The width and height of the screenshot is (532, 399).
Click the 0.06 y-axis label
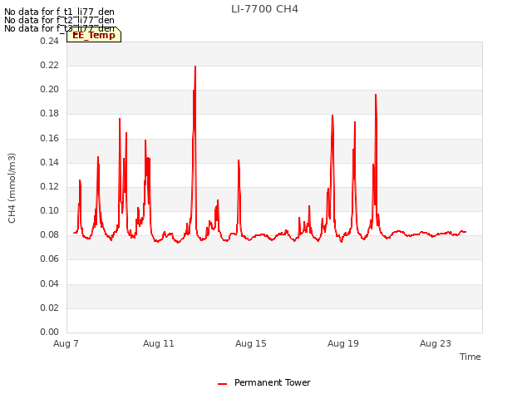pos(50,259)
